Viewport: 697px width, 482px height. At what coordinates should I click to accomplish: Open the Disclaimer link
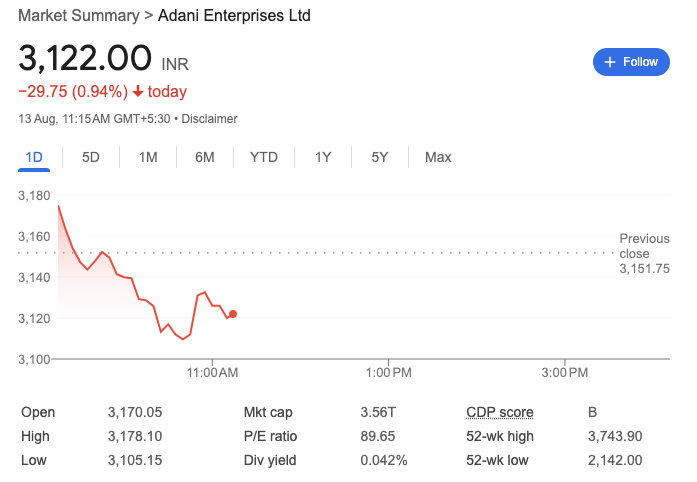pyautogui.click(x=210, y=119)
